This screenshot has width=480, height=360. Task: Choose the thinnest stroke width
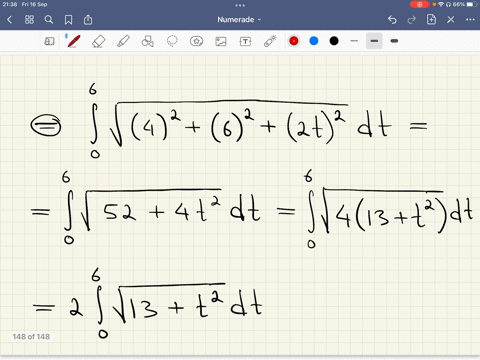(x=354, y=41)
